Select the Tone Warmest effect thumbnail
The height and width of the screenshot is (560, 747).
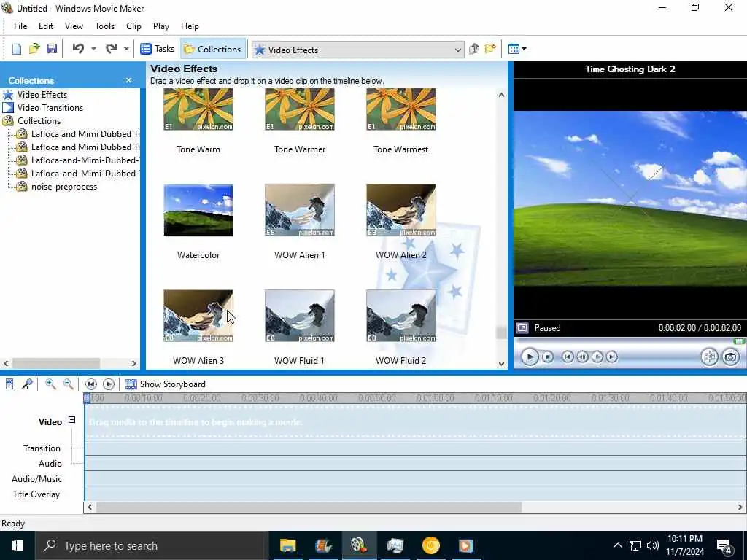point(401,109)
